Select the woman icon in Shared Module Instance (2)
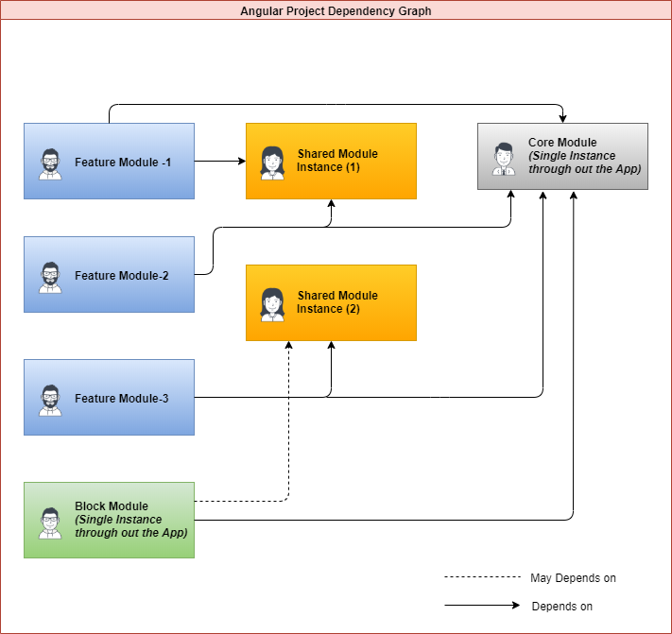 (x=272, y=303)
